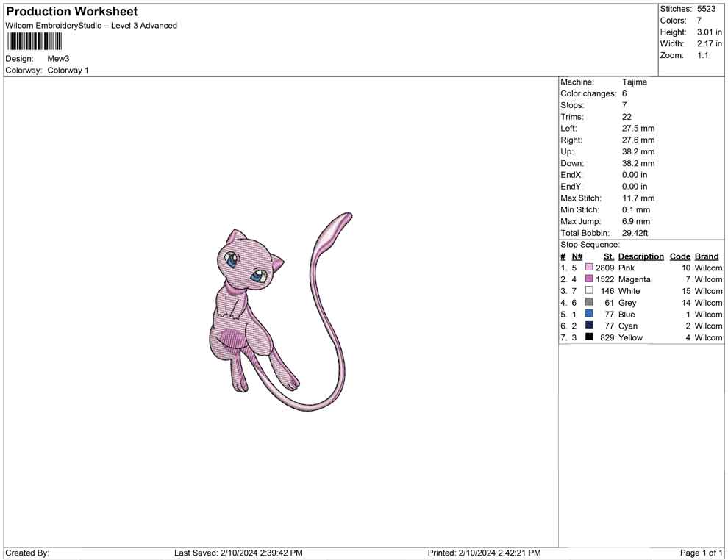Click the Machine value Tajima
Screen dimensions: 728x560
634,82
